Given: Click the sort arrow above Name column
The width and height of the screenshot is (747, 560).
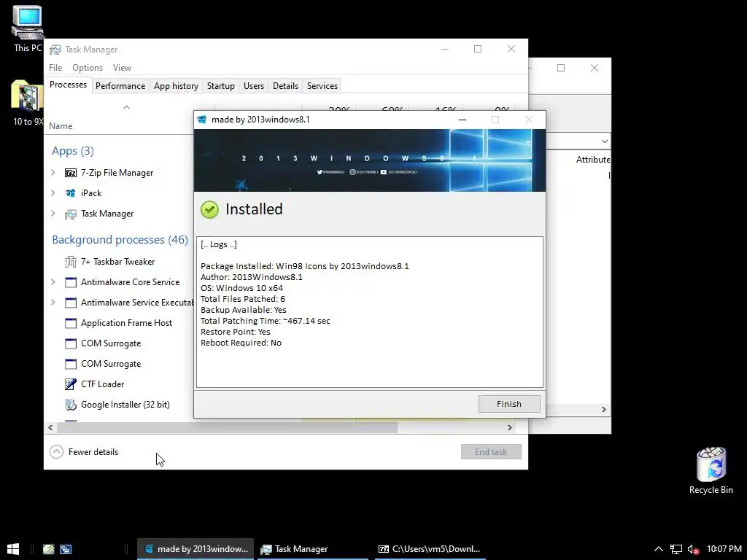Looking at the screenshot, I should click(x=126, y=107).
